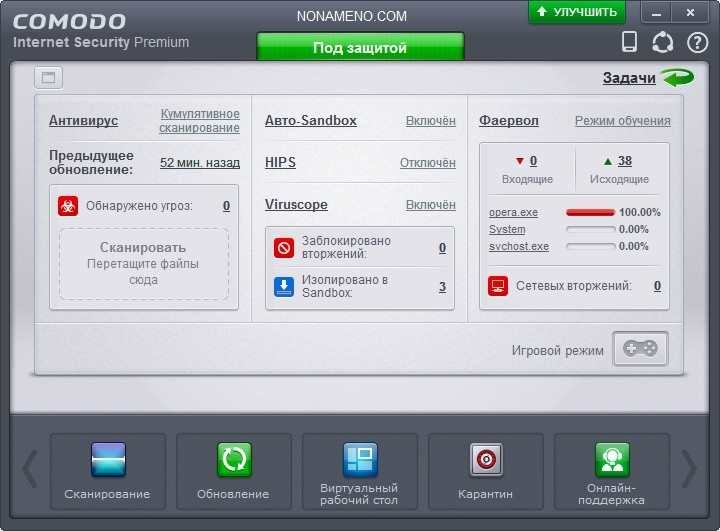Open Режим обучения firewall mode dropdown
720x531 pixels.
click(622, 121)
